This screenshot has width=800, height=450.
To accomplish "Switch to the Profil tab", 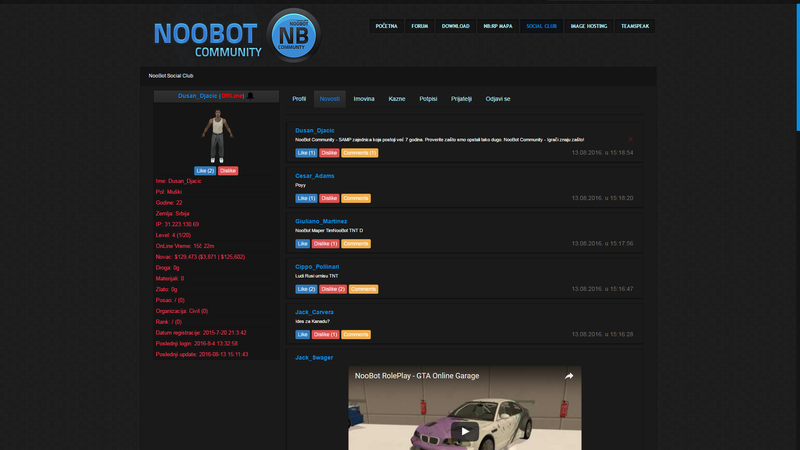I will coord(299,99).
